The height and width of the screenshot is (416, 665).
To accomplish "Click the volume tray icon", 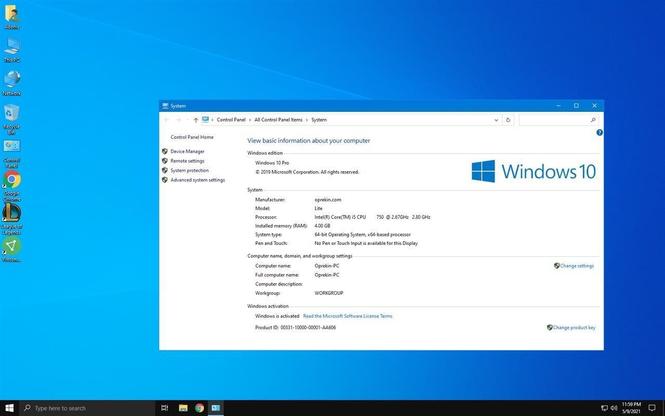I will (614, 408).
